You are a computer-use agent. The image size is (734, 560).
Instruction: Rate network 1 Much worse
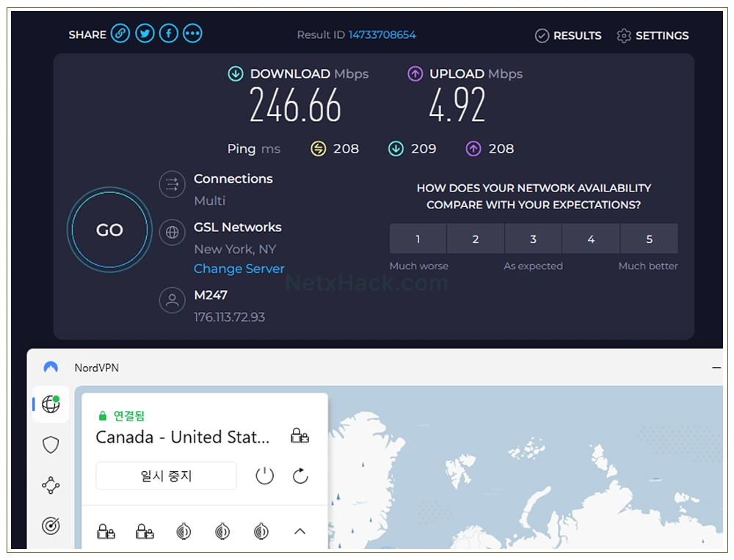point(418,239)
